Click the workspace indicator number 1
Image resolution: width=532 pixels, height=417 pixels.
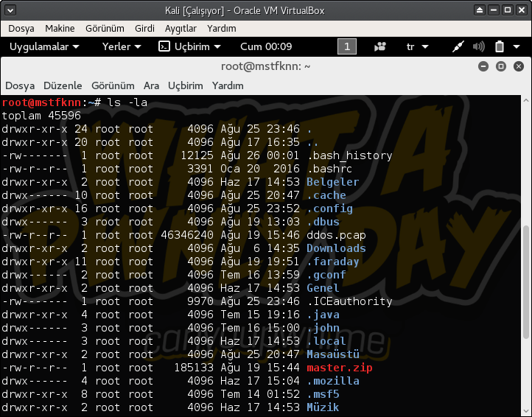point(346,46)
